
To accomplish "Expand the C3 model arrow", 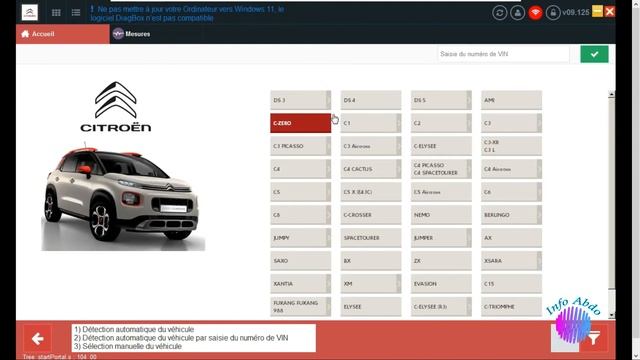I will pos(539,123).
